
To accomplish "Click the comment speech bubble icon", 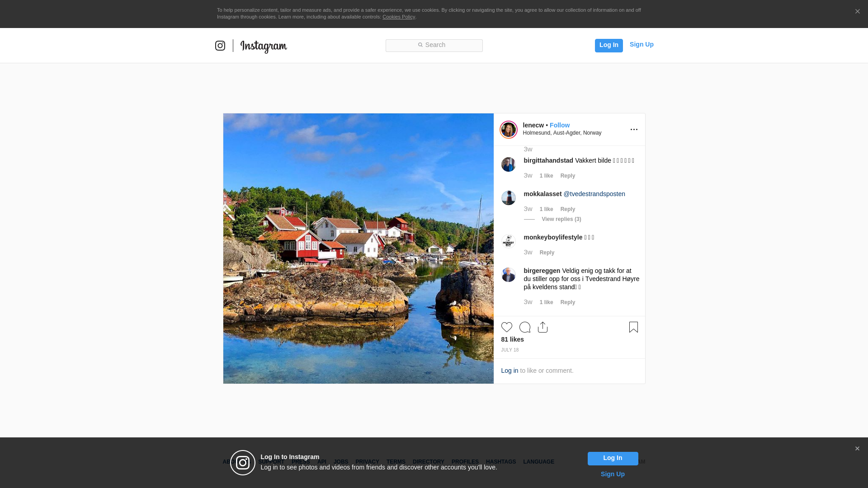I will click(x=524, y=327).
